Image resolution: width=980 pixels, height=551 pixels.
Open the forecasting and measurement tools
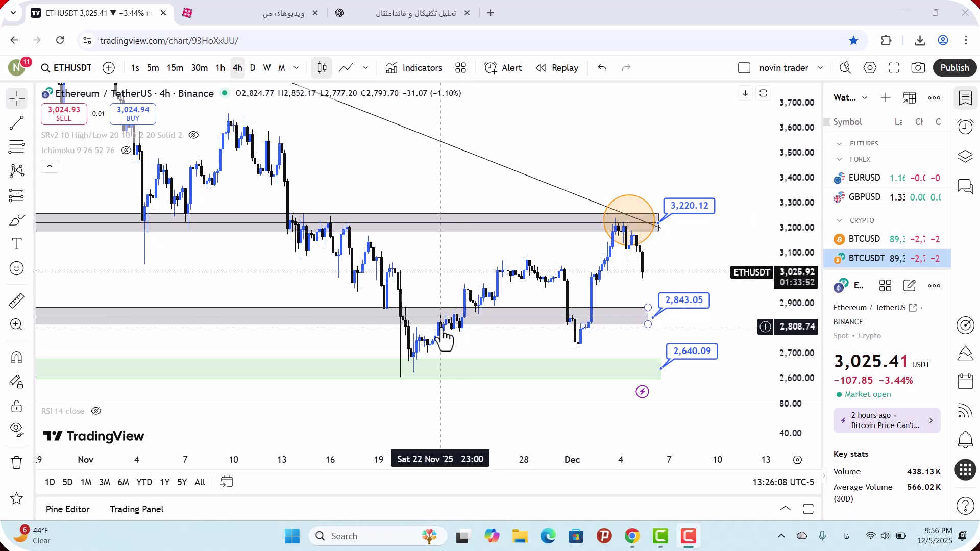tap(16, 195)
